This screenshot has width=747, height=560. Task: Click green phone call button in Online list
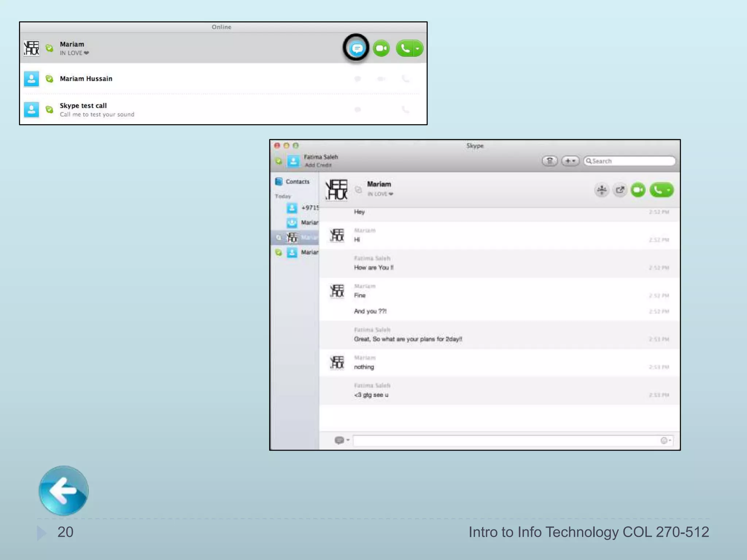pyautogui.click(x=405, y=48)
